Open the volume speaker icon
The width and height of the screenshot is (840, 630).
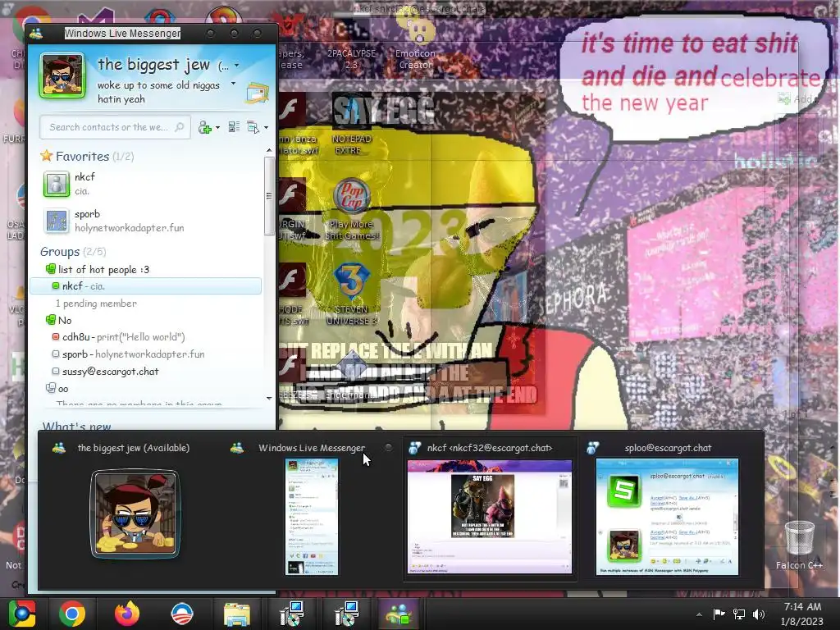pyautogui.click(x=759, y=614)
